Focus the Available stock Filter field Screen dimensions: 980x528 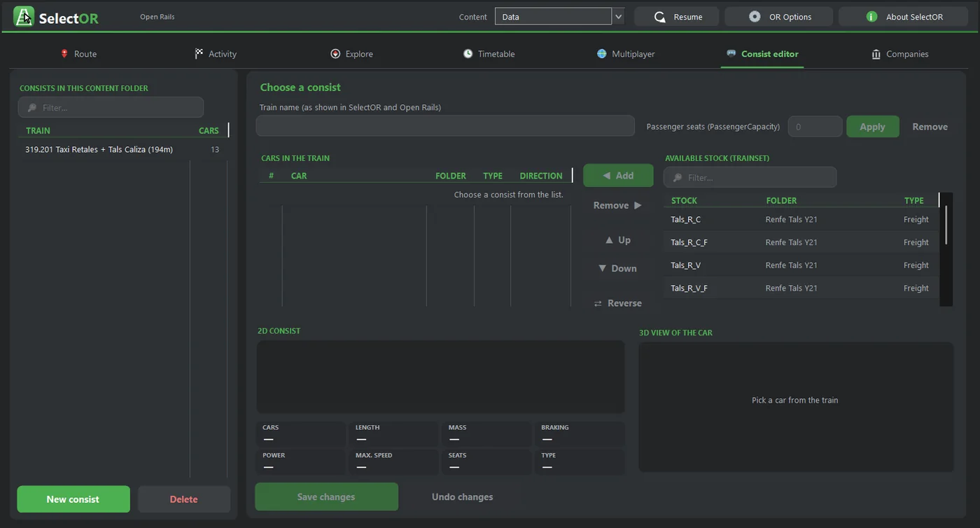(x=750, y=177)
